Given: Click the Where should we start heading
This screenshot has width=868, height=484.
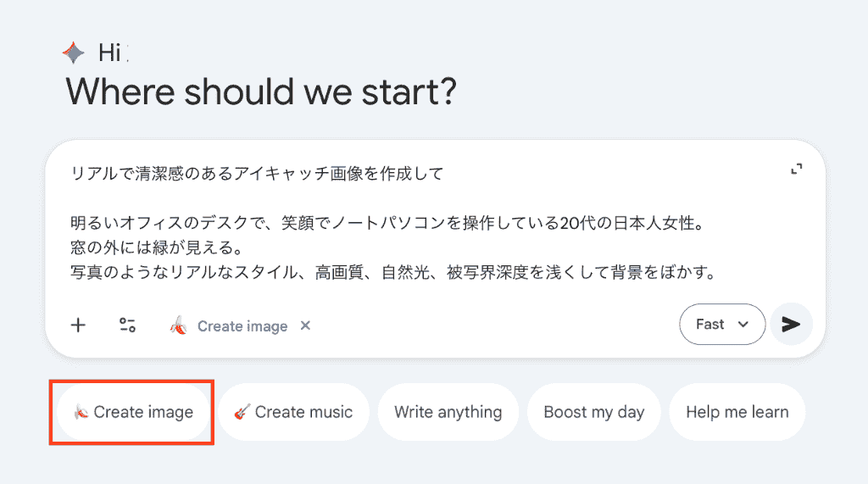Looking at the screenshot, I should [261, 91].
